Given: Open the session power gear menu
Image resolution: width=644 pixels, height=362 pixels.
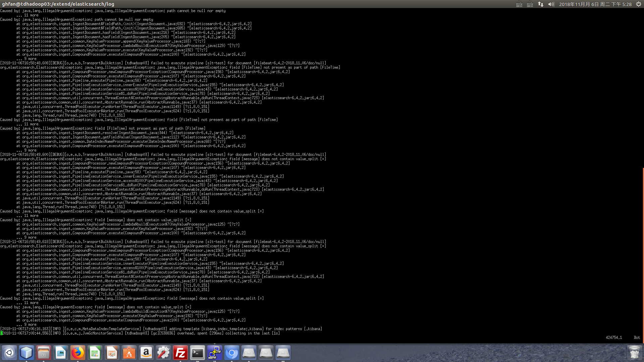Looking at the screenshot, I should point(639,4).
